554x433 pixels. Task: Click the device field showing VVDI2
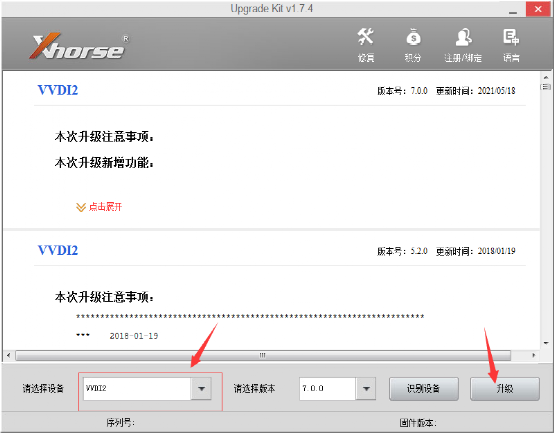click(137, 389)
